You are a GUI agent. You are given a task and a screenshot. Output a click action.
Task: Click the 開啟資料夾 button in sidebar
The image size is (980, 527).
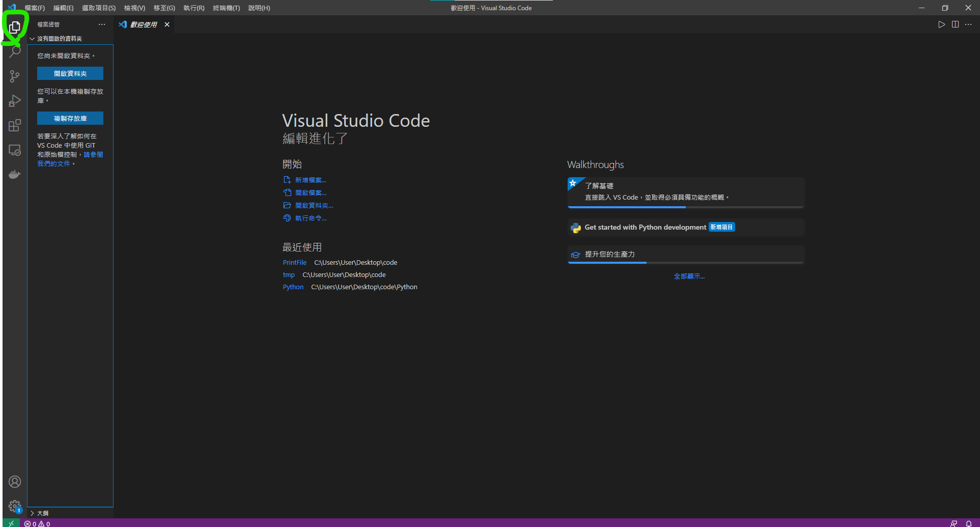(x=70, y=74)
